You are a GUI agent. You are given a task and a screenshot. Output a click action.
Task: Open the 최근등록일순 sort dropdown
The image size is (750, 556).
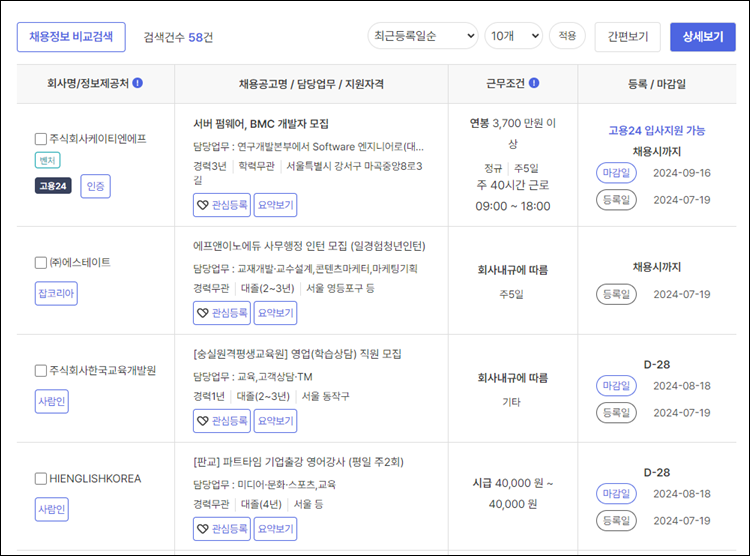[423, 36]
